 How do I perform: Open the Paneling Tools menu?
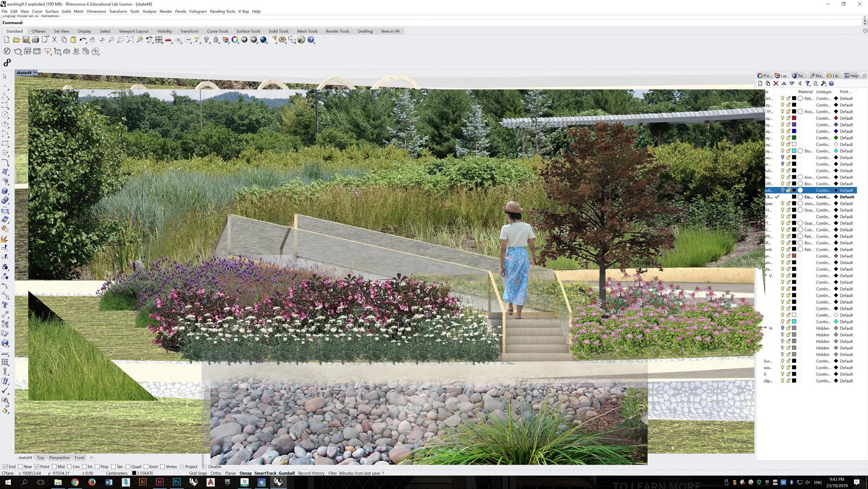tap(222, 11)
